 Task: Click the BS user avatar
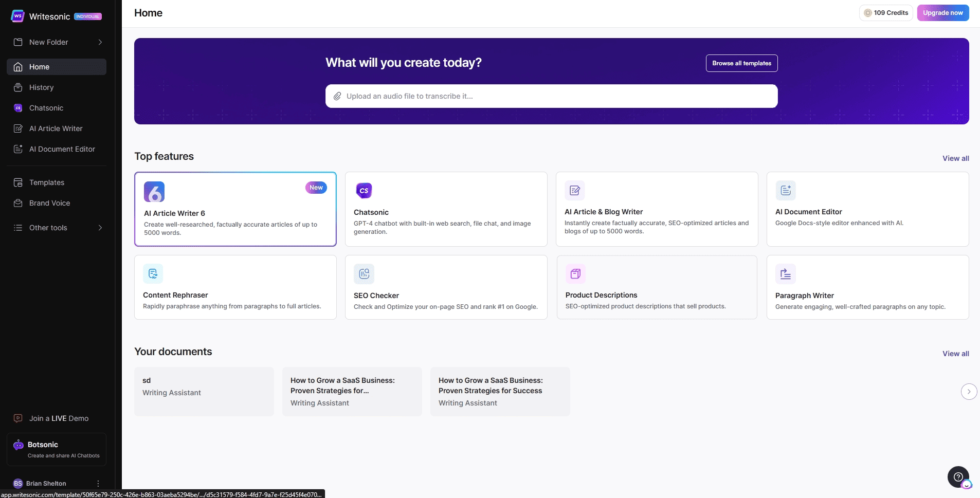18,484
